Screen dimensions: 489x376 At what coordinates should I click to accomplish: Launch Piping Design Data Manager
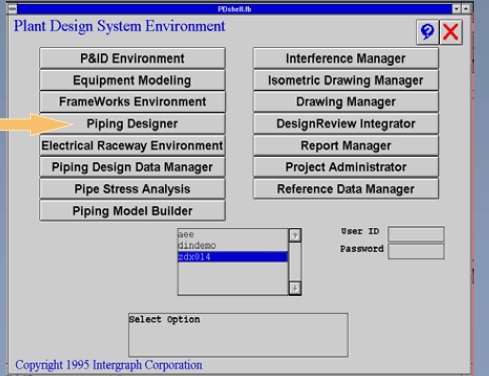pyautogui.click(x=132, y=167)
